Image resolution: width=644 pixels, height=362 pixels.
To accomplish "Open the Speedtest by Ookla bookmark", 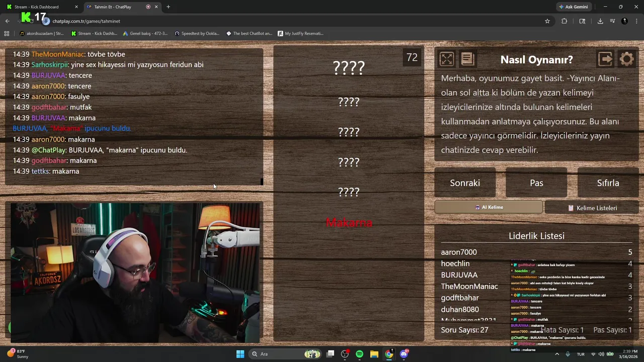I will click(x=197, y=34).
